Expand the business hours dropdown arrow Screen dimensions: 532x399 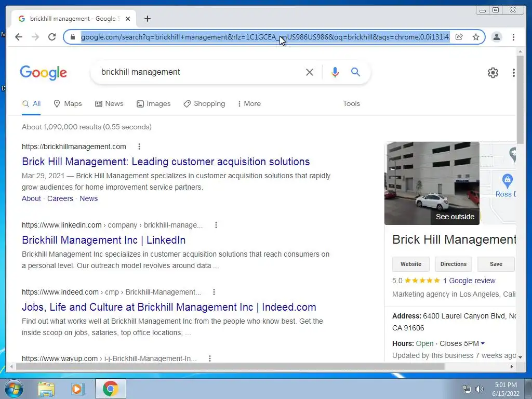(x=483, y=343)
